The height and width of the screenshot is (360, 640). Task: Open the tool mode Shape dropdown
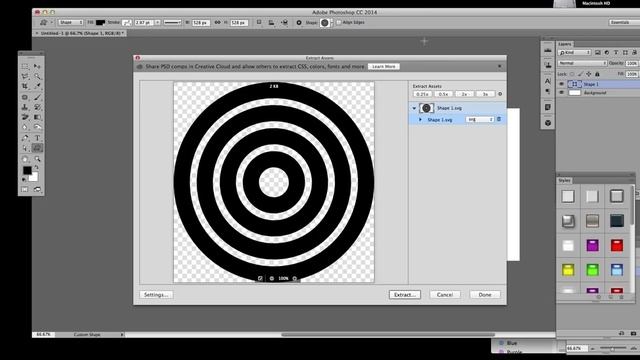pyautogui.click(x=71, y=22)
